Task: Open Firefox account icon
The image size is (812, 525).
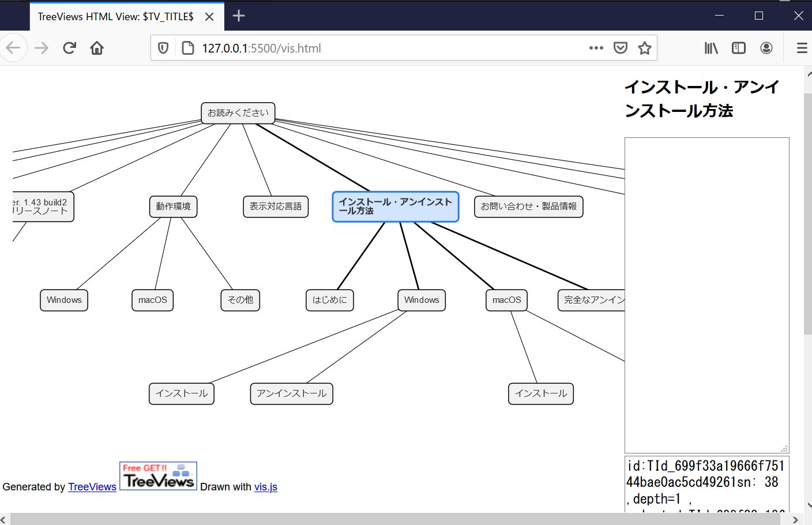Action: [x=766, y=48]
